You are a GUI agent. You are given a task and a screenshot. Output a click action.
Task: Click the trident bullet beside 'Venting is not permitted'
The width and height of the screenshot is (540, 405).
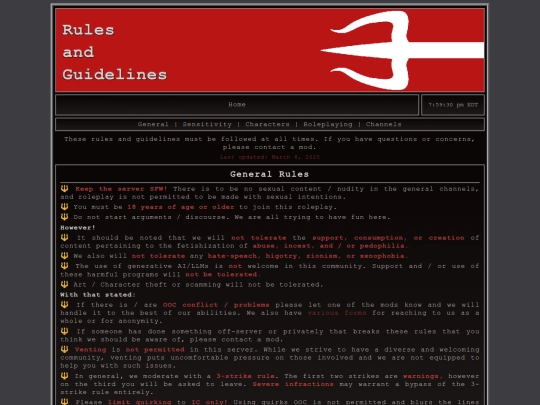tap(64, 349)
